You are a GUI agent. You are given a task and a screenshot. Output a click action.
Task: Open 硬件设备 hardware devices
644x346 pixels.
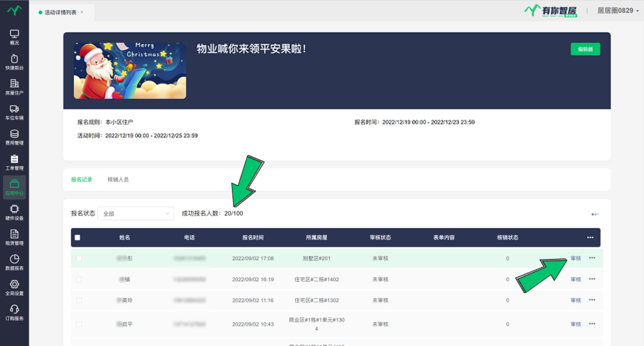[x=14, y=213]
